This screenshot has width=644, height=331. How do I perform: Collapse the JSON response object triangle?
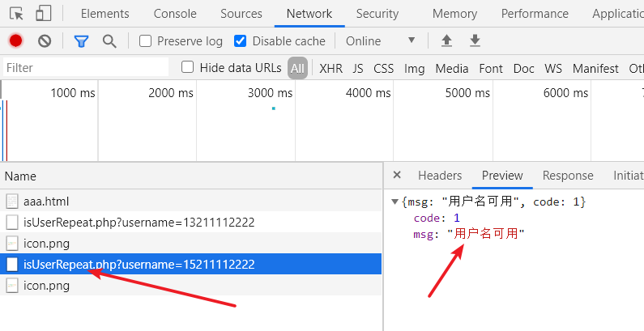(395, 202)
